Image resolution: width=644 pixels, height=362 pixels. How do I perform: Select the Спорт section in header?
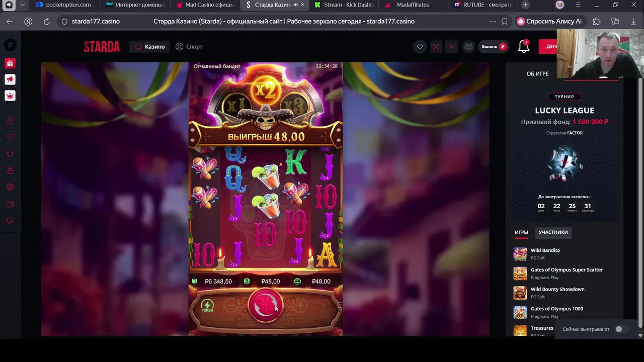point(189,47)
